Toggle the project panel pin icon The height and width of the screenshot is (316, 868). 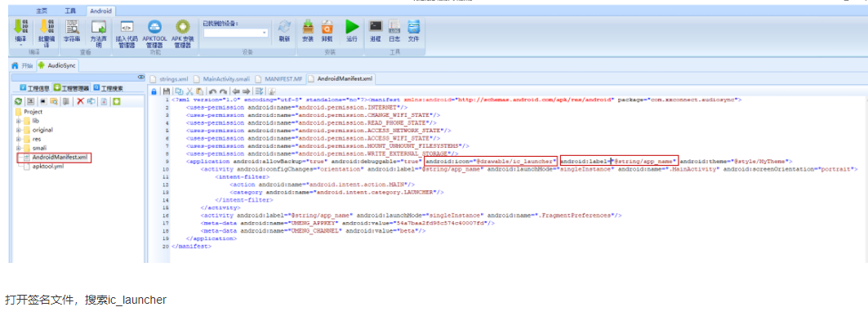click(x=140, y=77)
